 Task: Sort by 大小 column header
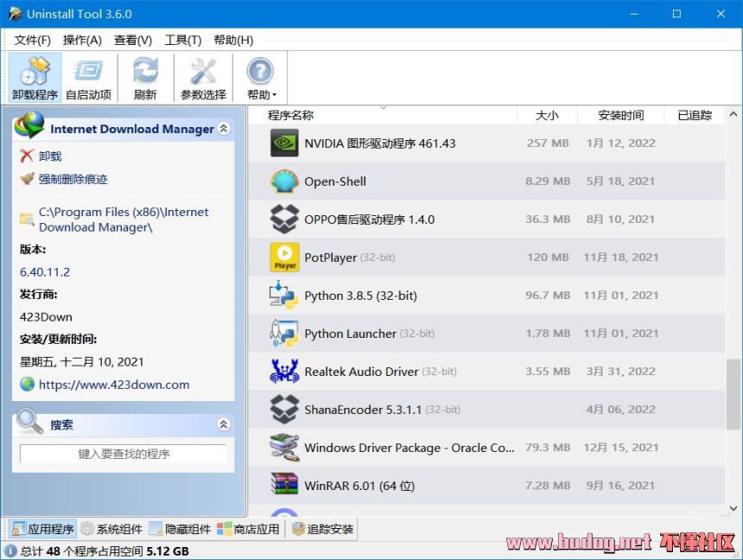click(x=547, y=115)
